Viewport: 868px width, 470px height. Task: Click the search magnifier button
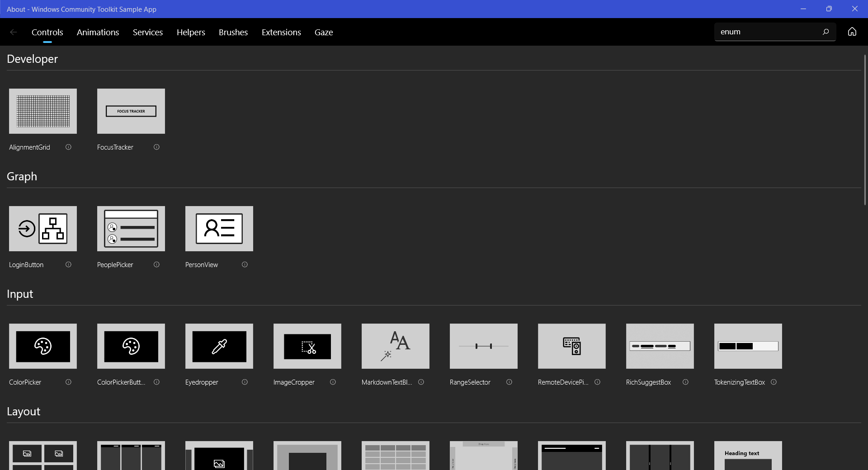pos(826,32)
